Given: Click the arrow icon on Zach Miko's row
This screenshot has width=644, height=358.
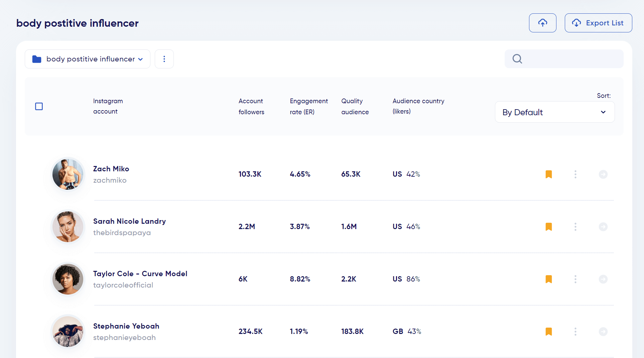Looking at the screenshot, I should pos(603,174).
